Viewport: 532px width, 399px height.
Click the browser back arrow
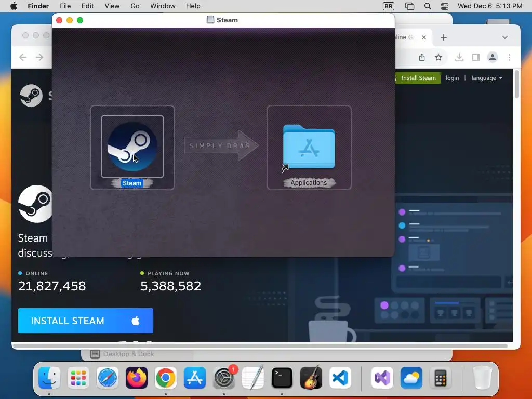coord(23,57)
